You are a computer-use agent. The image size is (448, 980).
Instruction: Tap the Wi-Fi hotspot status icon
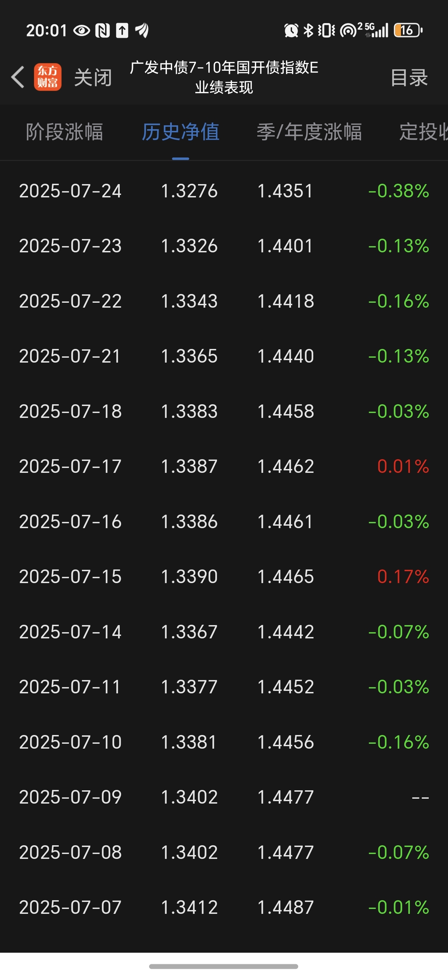tap(349, 30)
